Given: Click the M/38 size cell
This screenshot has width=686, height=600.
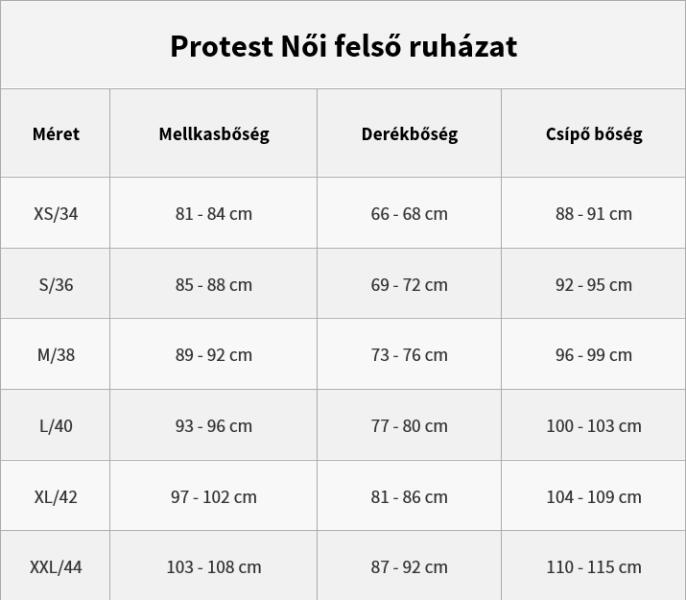Looking at the screenshot, I should (x=56, y=355).
